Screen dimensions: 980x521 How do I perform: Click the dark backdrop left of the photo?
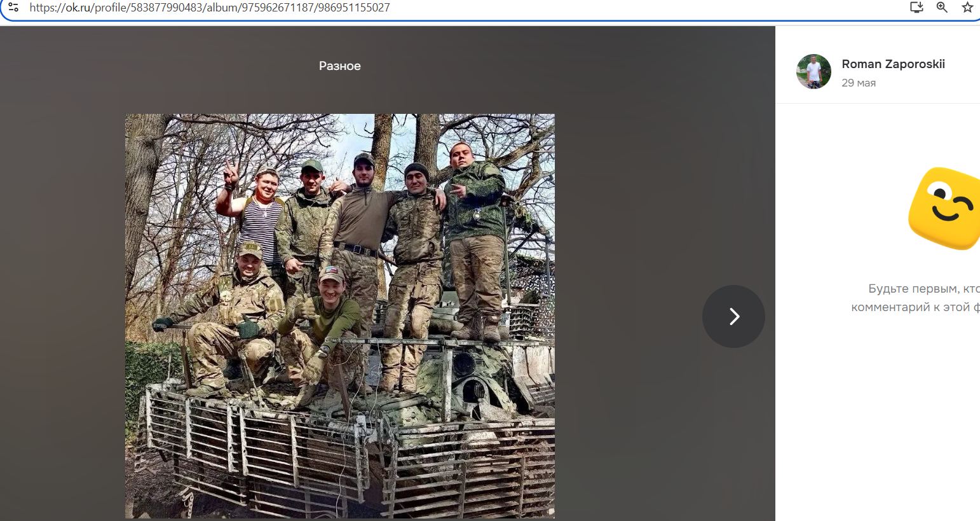[x=64, y=286]
